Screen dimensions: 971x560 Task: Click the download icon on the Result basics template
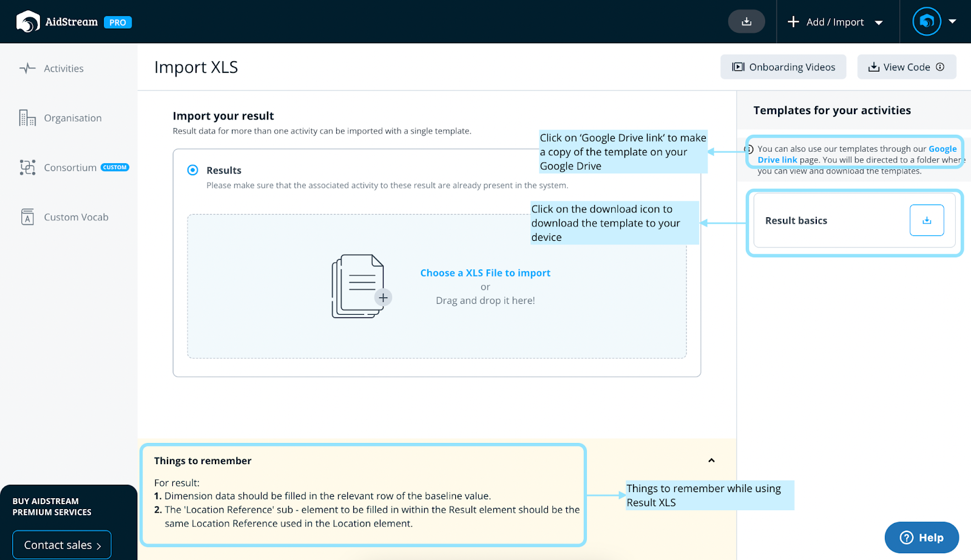926,220
